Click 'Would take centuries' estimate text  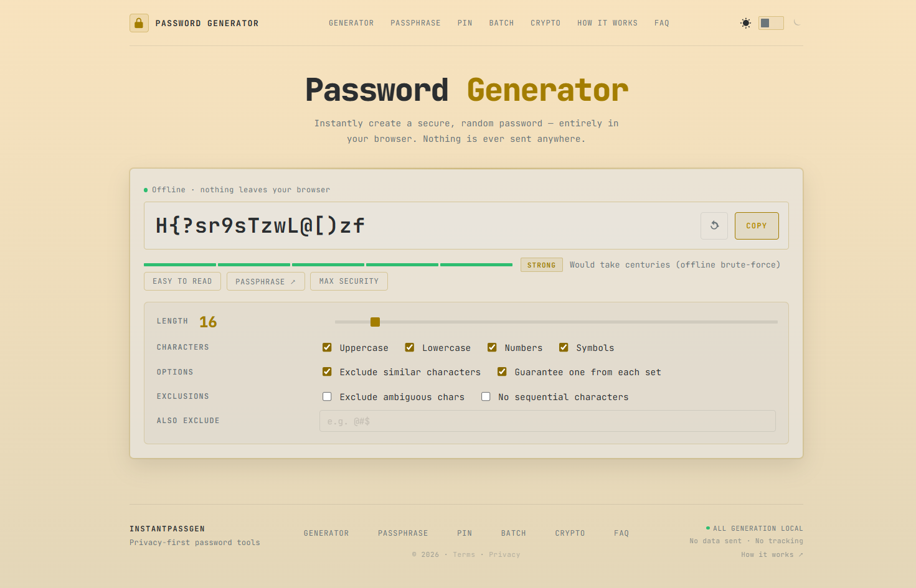coord(675,264)
